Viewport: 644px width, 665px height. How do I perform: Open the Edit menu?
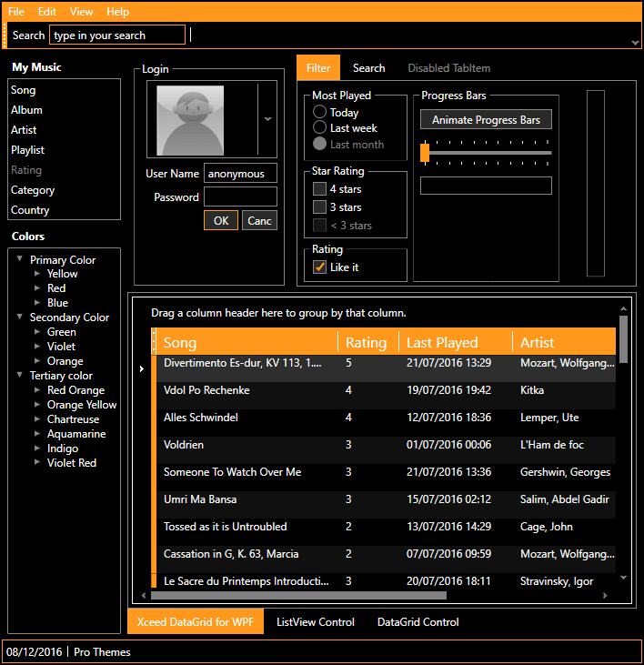click(x=47, y=12)
